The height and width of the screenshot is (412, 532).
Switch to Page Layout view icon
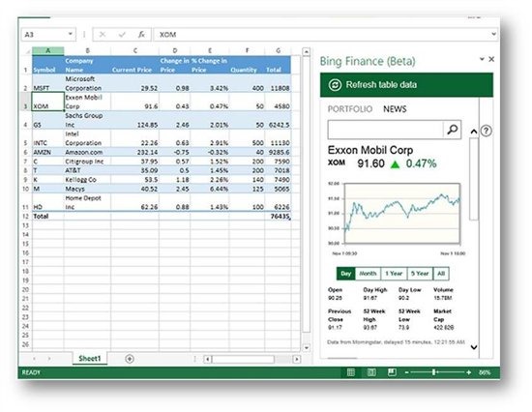click(x=371, y=372)
